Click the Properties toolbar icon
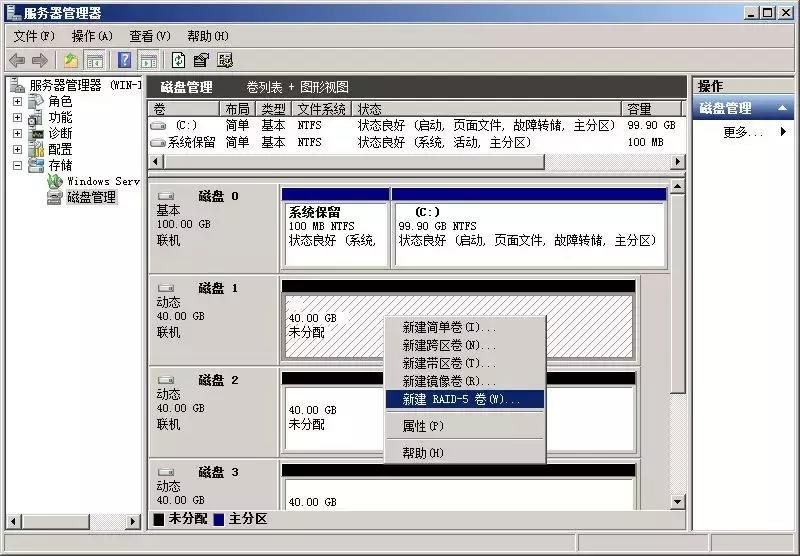 pos(201,61)
